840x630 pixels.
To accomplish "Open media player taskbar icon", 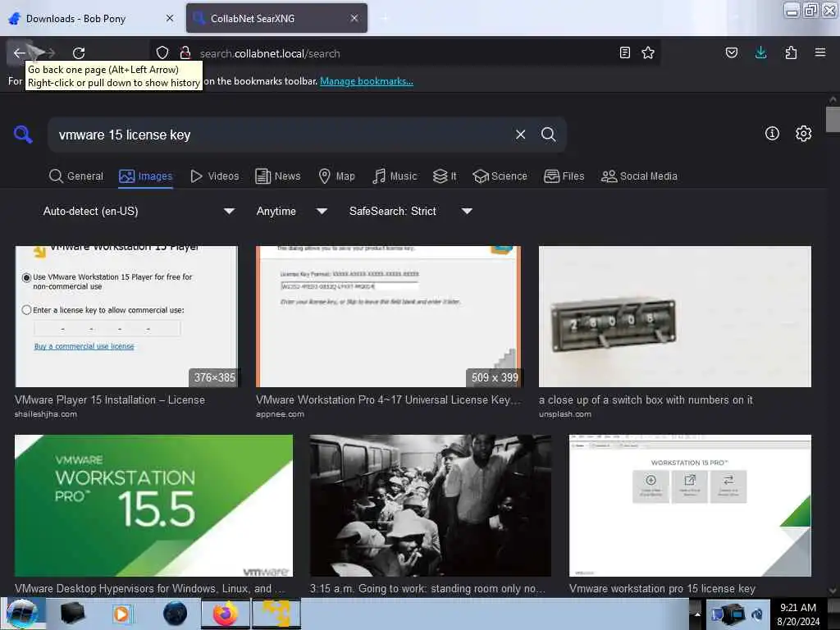I will [121, 614].
